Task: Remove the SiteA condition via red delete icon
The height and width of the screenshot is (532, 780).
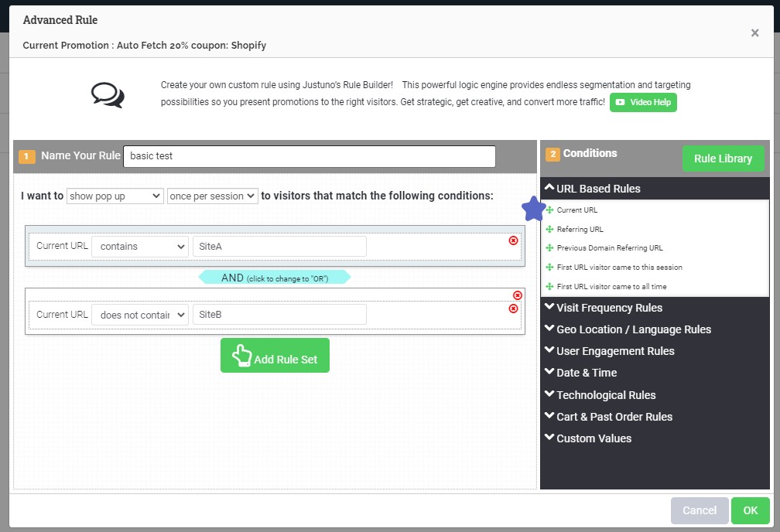Action: [512, 240]
